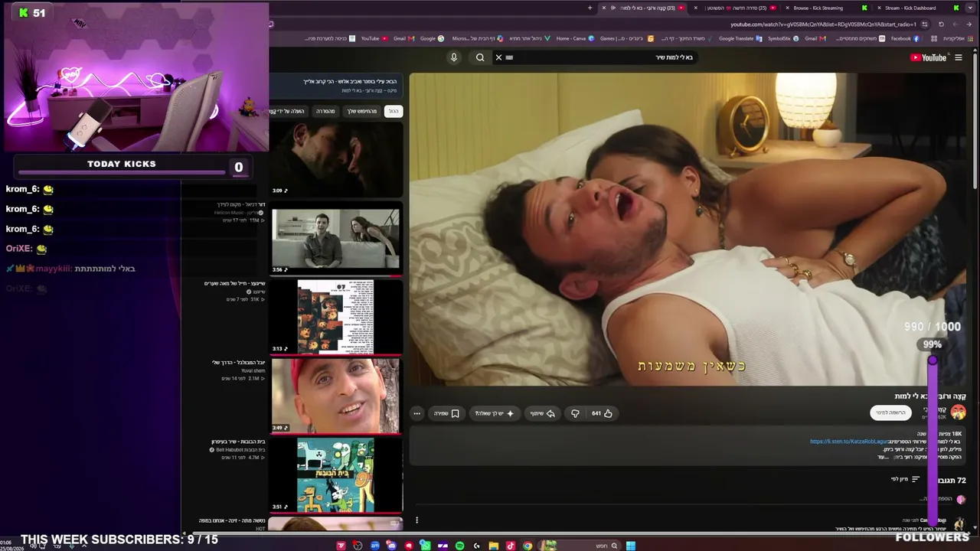Play the suggested video lasting 3:09
Screen dimensions: 980x551
point(336,160)
